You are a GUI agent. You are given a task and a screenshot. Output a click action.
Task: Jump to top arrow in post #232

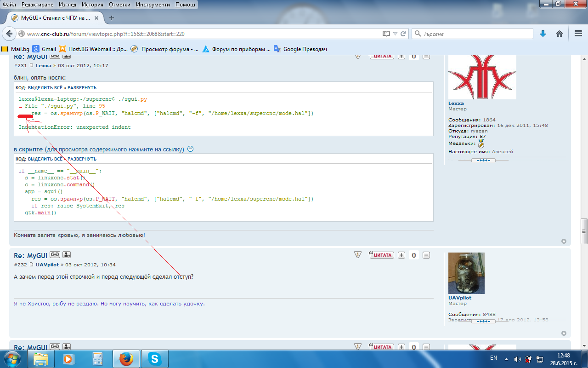tap(564, 333)
